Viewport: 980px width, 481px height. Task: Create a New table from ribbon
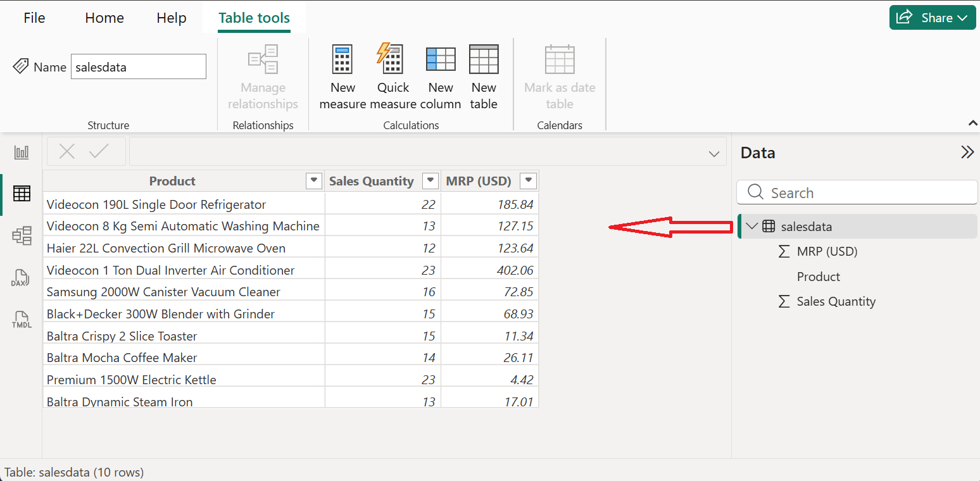point(484,60)
